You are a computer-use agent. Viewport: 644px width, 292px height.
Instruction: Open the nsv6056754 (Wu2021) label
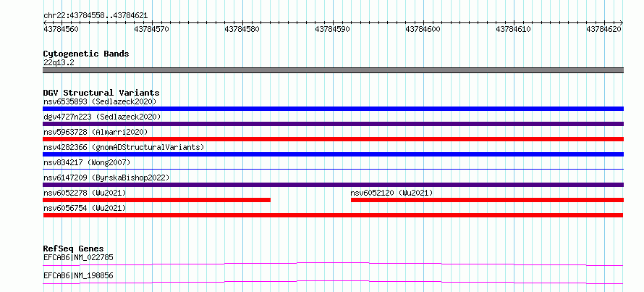click(x=85, y=208)
